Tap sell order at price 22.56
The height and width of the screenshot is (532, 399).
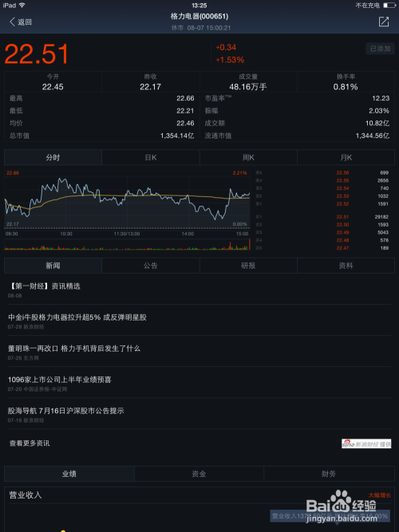pyautogui.click(x=322, y=173)
